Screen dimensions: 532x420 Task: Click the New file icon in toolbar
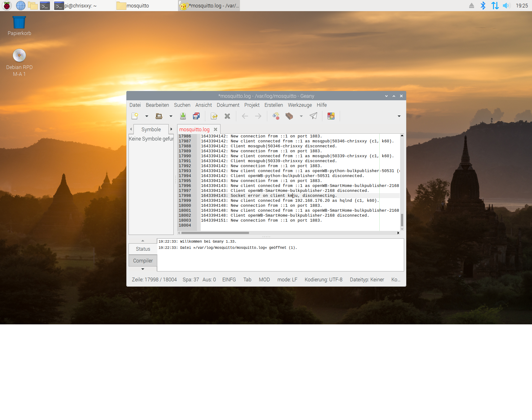click(135, 116)
